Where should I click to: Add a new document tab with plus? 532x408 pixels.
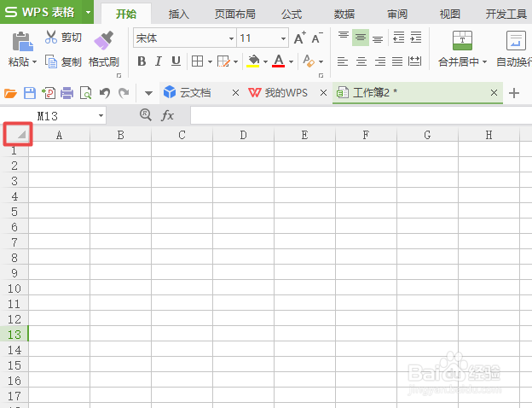tap(514, 93)
